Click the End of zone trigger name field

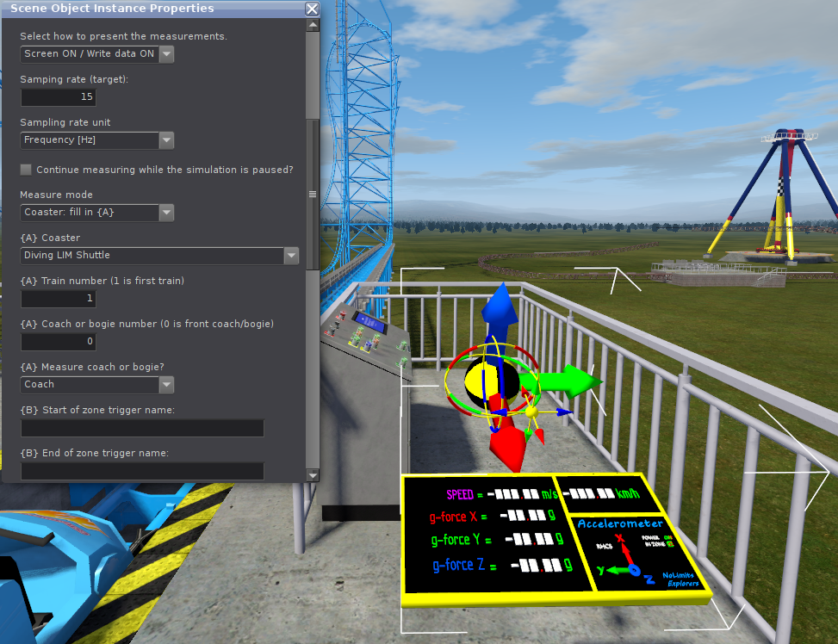click(142, 471)
